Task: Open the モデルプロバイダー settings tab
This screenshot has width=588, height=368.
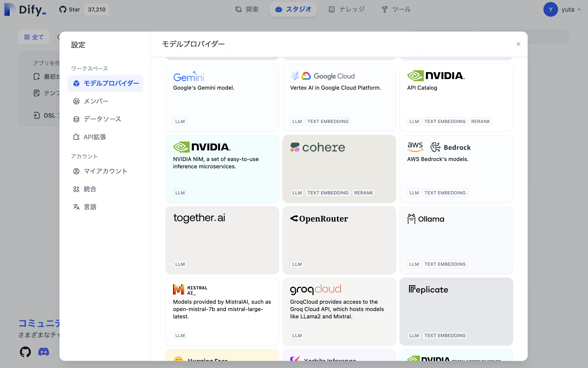Action: click(x=105, y=83)
